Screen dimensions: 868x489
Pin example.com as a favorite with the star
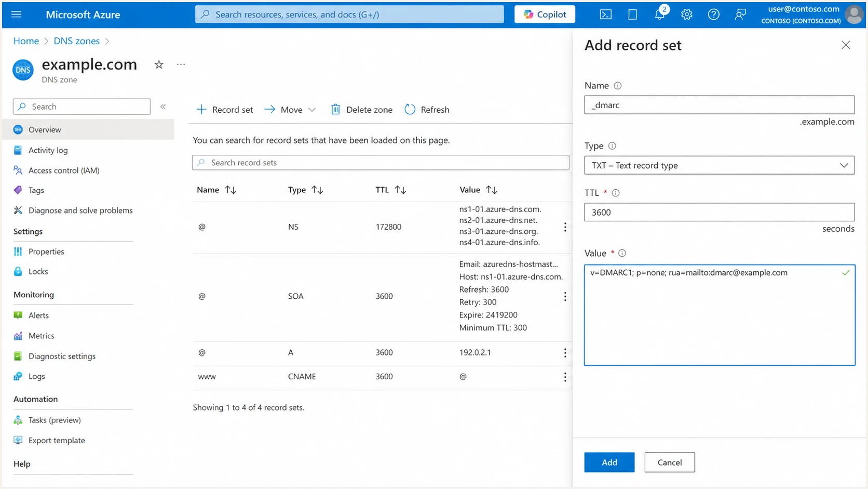pos(159,64)
